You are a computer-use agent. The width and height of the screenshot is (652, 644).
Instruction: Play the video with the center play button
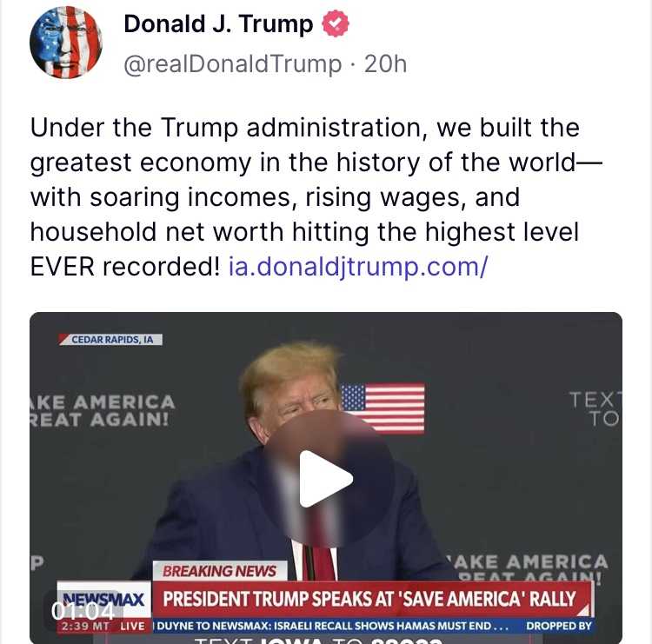326,479
